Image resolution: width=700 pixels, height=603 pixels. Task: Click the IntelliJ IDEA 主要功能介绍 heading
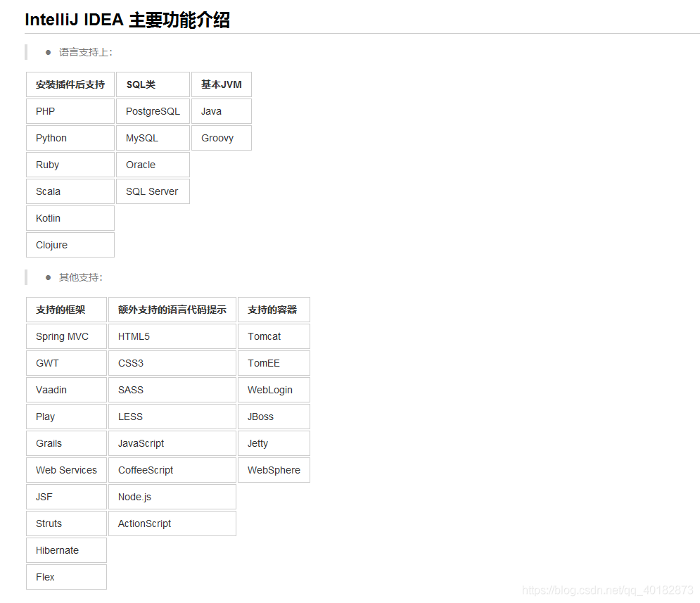tap(127, 20)
